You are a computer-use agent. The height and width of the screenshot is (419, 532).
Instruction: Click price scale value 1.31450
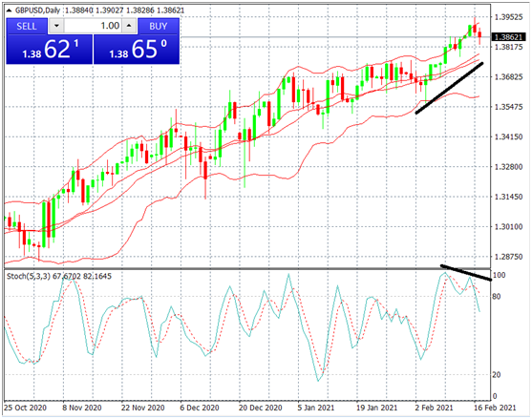pos(508,197)
